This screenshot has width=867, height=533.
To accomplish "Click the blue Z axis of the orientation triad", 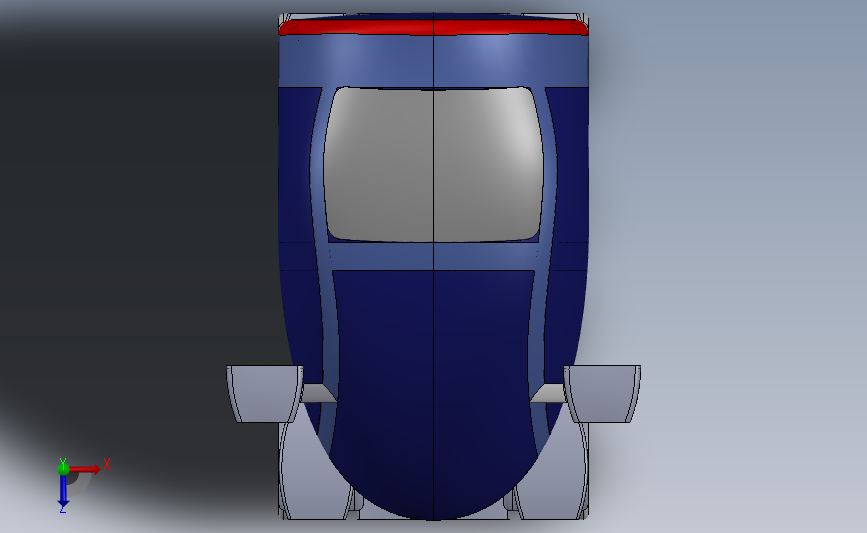I will (x=64, y=491).
